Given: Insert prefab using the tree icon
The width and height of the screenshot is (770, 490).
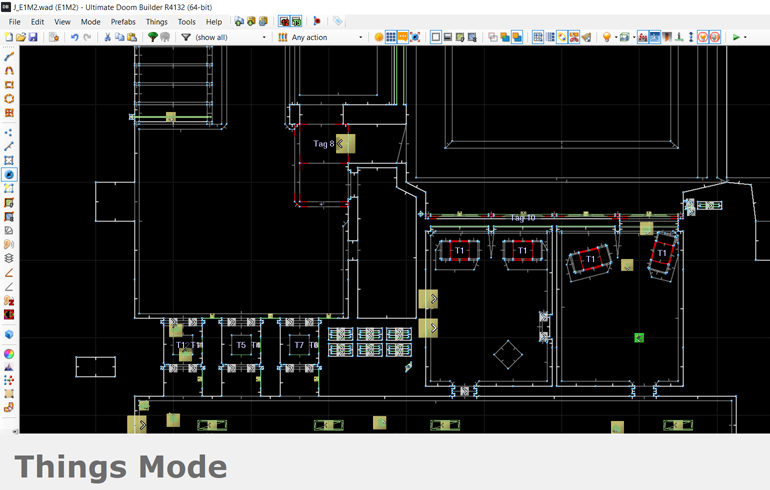Looking at the screenshot, I should (x=153, y=37).
